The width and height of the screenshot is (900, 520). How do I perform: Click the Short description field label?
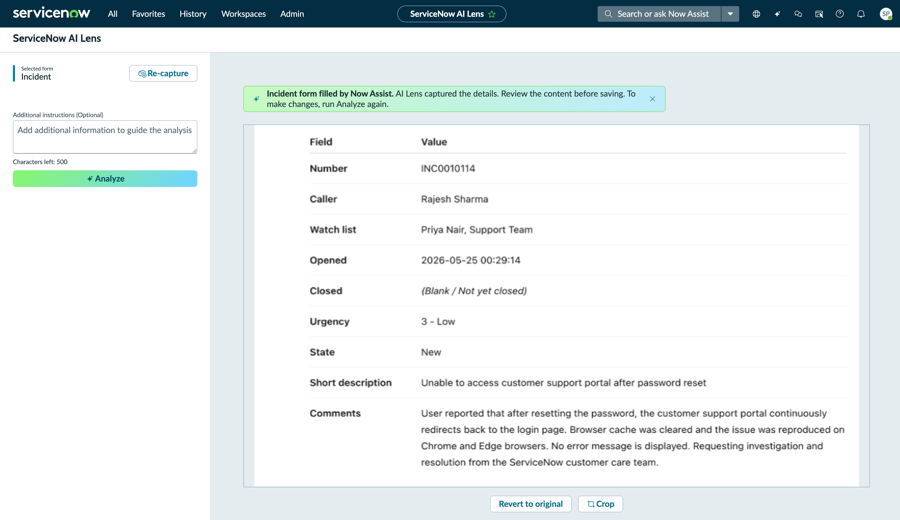(351, 383)
